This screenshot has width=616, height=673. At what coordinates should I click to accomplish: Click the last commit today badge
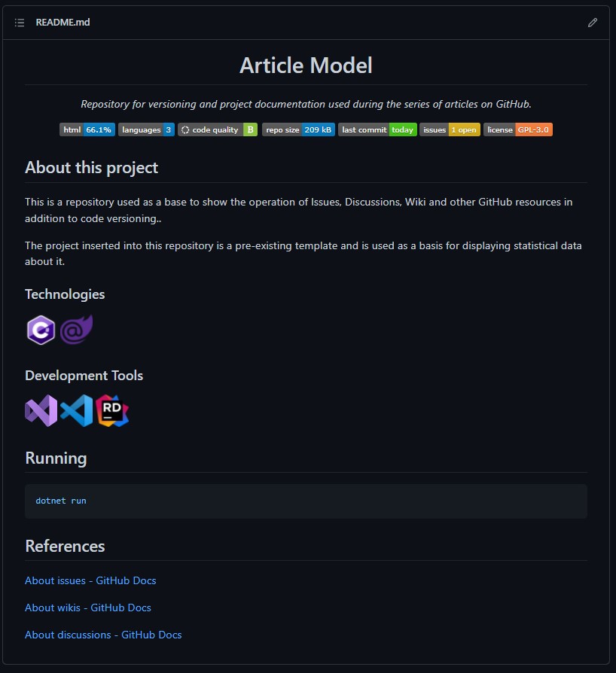(377, 129)
